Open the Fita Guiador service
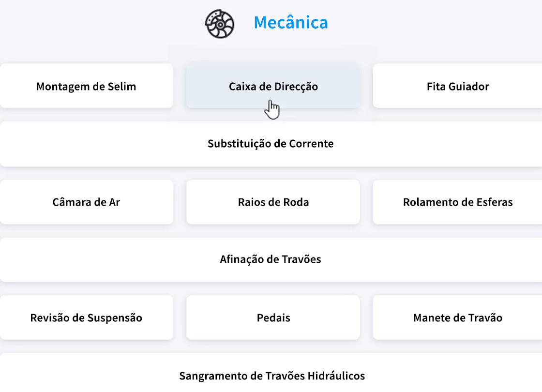Screen dimensions: 542x392 tap(458, 86)
